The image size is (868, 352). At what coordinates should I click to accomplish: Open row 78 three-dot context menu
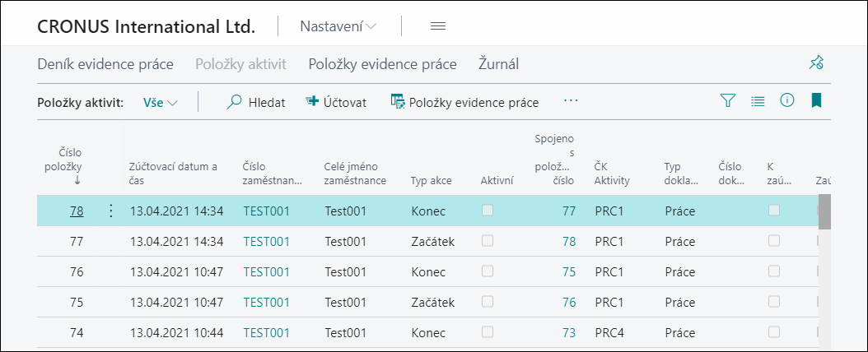pos(110,211)
